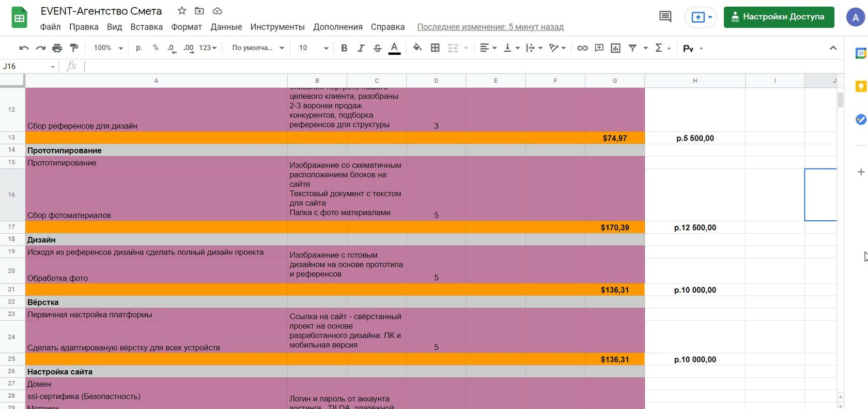The height and width of the screenshot is (409, 868).
Task: Click the Insert link icon
Action: coord(582,48)
